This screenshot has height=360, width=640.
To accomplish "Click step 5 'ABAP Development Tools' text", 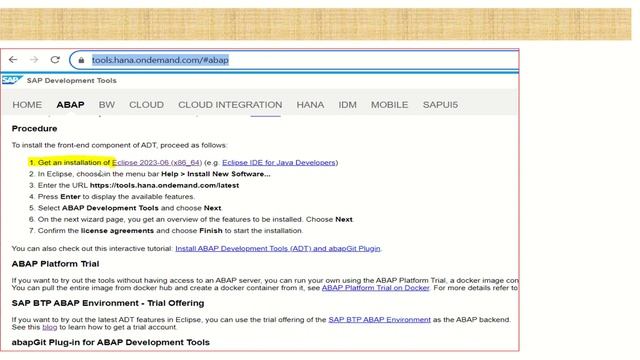I will point(110,208).
